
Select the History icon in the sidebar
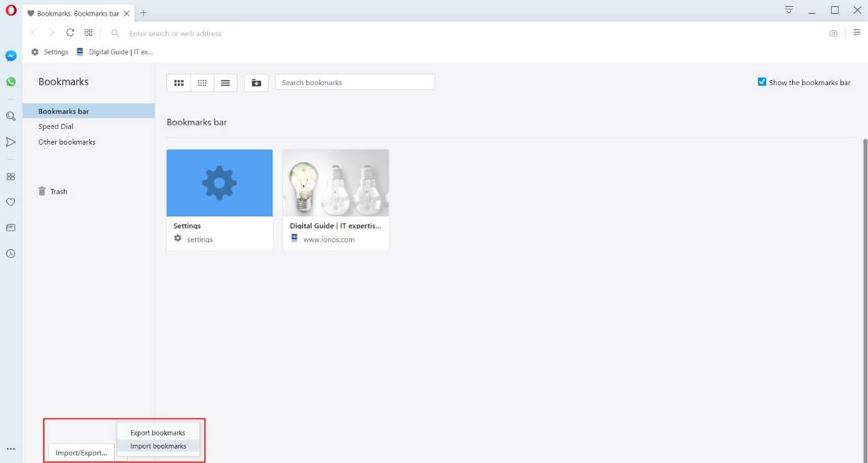tap(11, 253)
